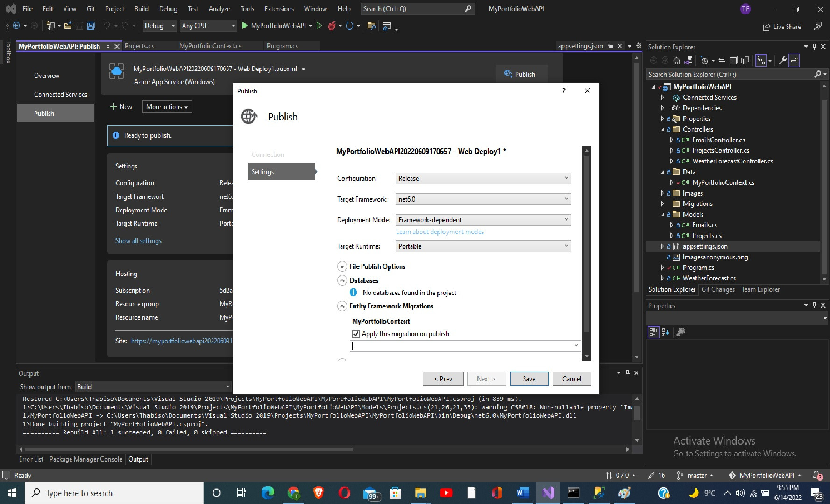Click Switch Views icon in Solution Explorer
The height and width of the screenshot is (504, 830).
click(x=688, y=60)
